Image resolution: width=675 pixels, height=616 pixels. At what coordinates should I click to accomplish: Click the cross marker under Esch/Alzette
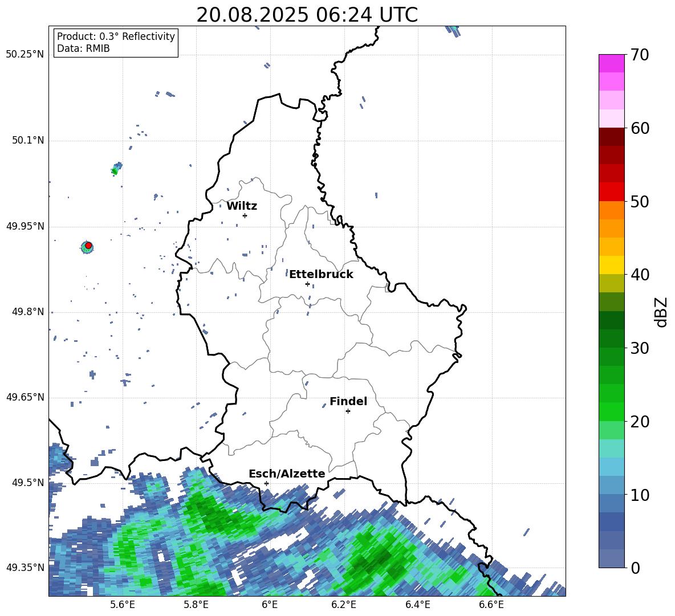(266, 483)
